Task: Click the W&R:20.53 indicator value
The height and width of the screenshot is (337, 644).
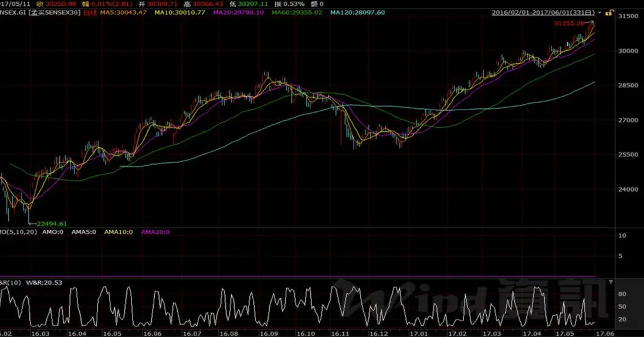Action: pyautogui.click(x=44, y=282)
